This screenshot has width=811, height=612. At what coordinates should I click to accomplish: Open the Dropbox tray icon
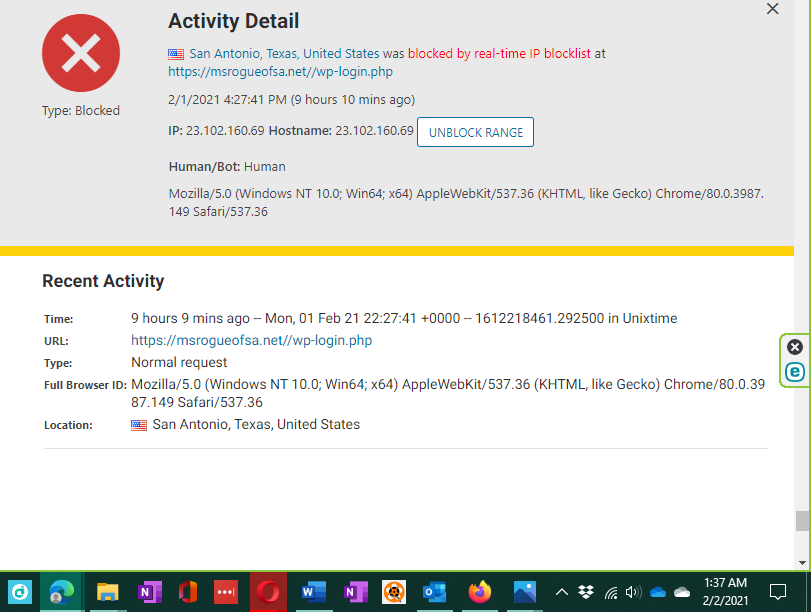pyautogui.click(x=586, y=592)
